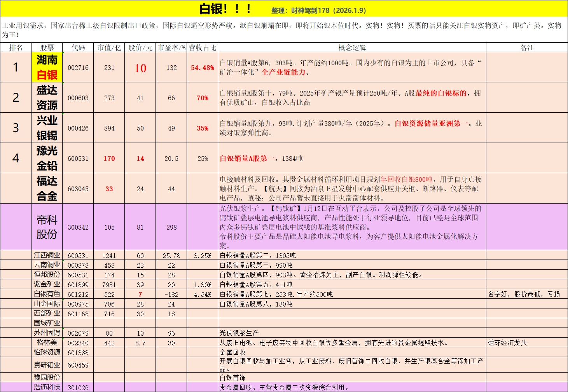Click stock code 601168
Image resolution: width=568 pixels, height=392 pixels.
(78, 314)
